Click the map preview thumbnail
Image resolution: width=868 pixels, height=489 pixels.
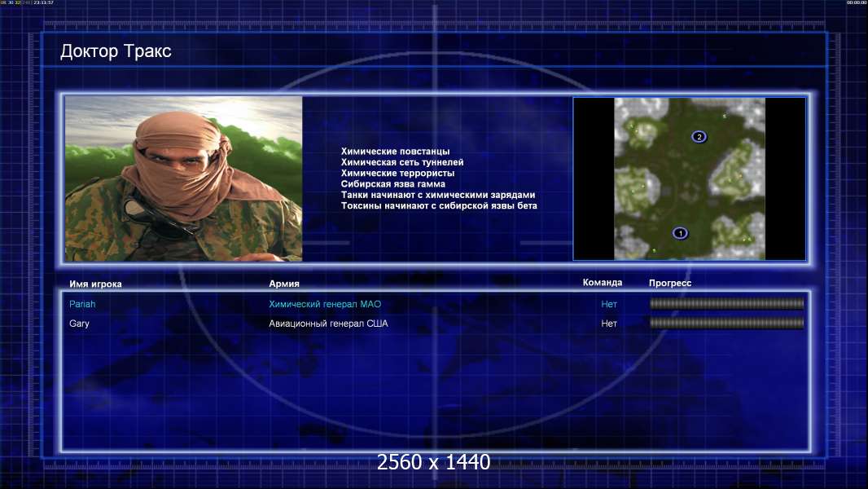coord(689,178)
